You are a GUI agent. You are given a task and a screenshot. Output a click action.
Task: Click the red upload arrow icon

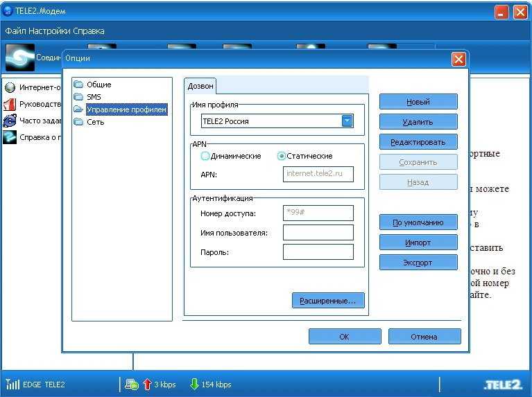pyautogui.click(x=147, y=384)
